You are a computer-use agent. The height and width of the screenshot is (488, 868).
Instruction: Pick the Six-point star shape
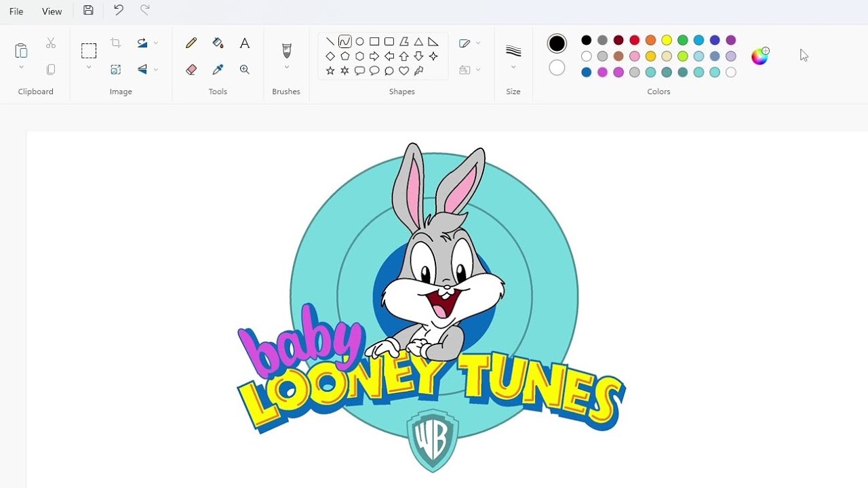tap(345, 70)
